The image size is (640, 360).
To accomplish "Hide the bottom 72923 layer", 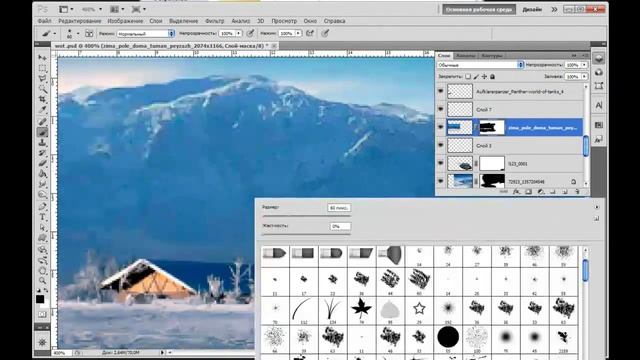I will point(440,181).
